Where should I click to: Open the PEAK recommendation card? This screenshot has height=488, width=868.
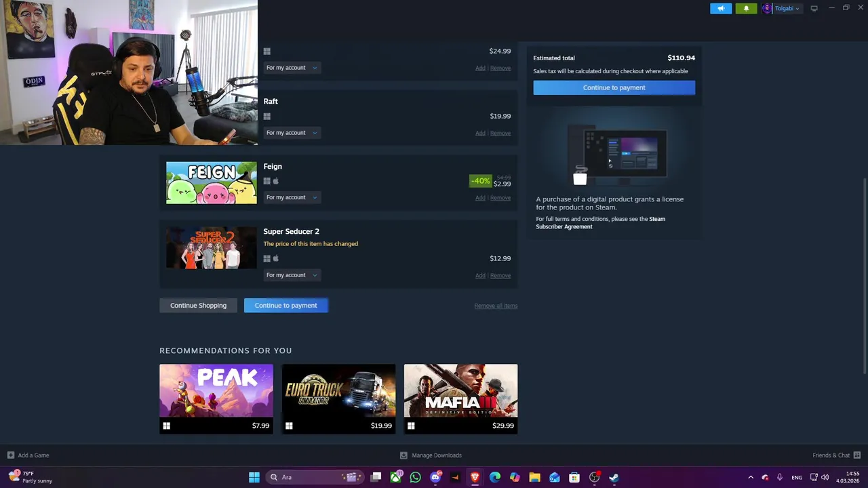pyautogui.click(x=216, y=399)
